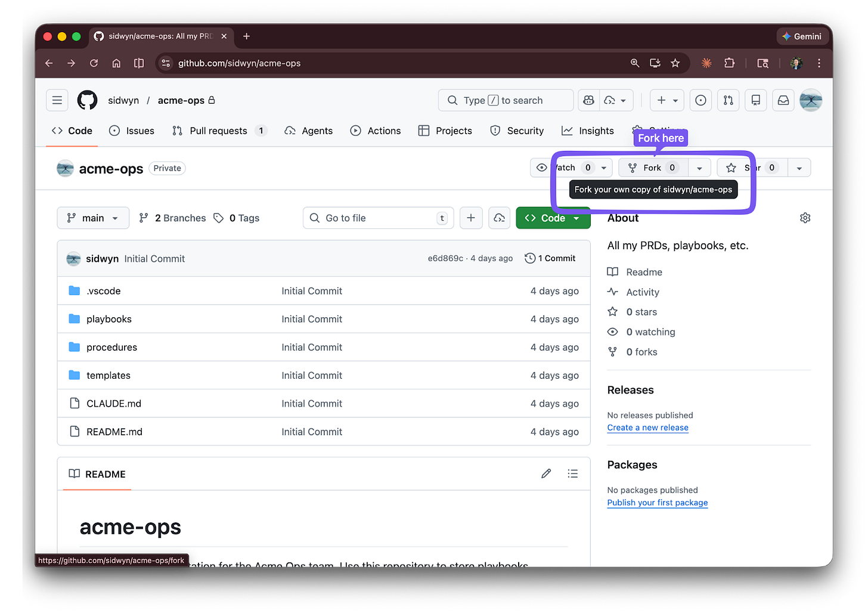Open the main branch selector dropdown
This screenshot has height=613, width=868.
pos(92,218)
